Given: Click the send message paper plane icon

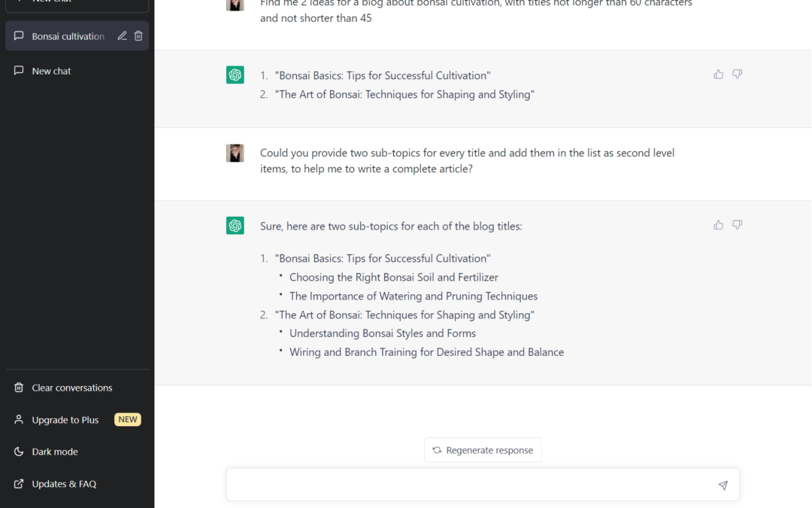Looking at the screenshot, I should click(x=723, y=485).
